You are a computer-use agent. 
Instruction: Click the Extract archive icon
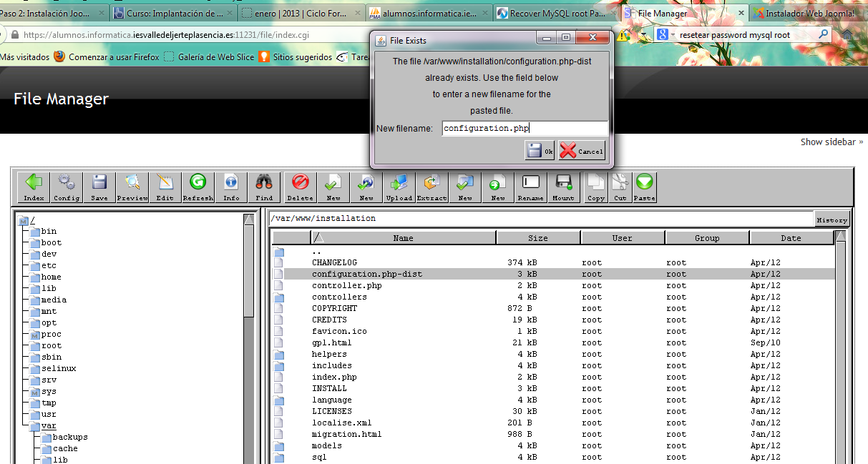point(431,187)
